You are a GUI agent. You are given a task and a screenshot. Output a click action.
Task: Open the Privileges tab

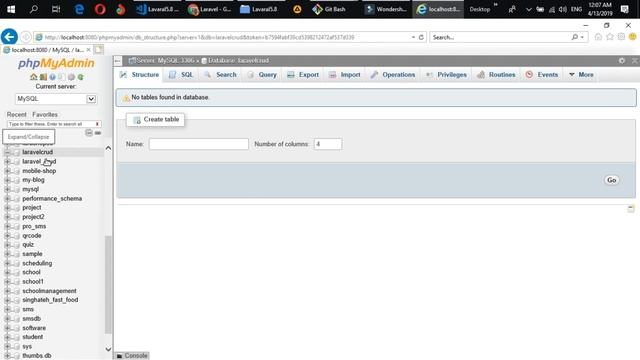coord(446,75)
